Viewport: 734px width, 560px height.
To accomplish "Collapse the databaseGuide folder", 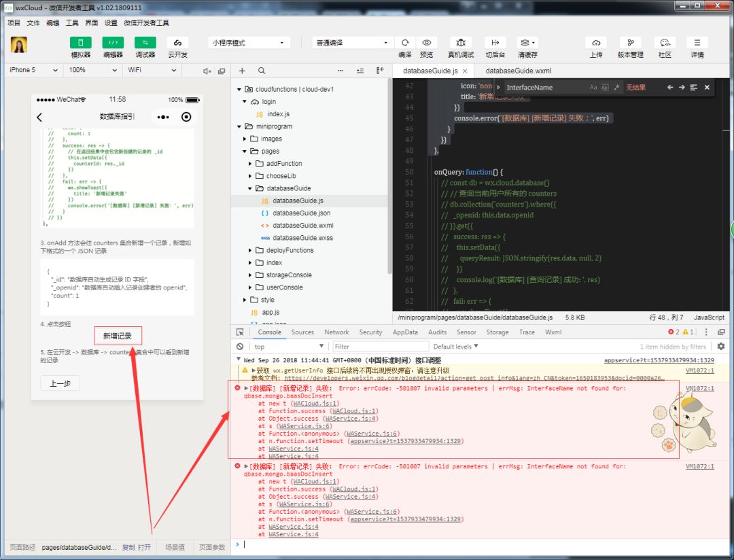I will tap(250, 188).
